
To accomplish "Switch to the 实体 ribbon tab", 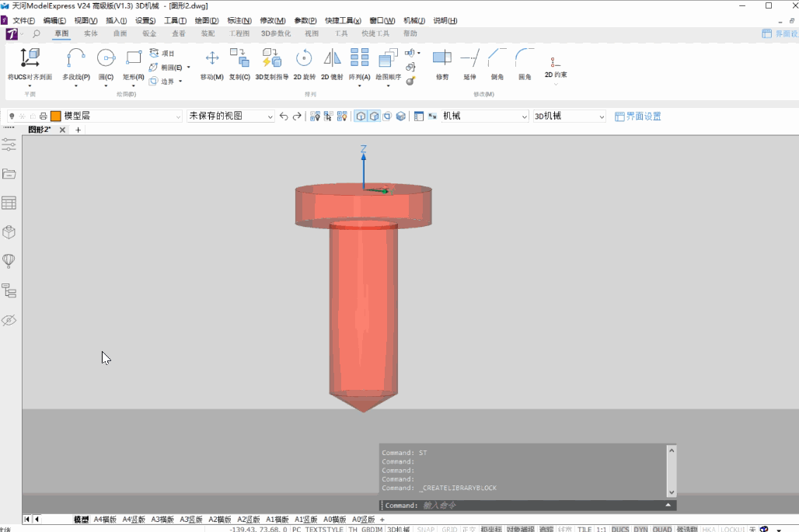I will (x=91, y=33).
